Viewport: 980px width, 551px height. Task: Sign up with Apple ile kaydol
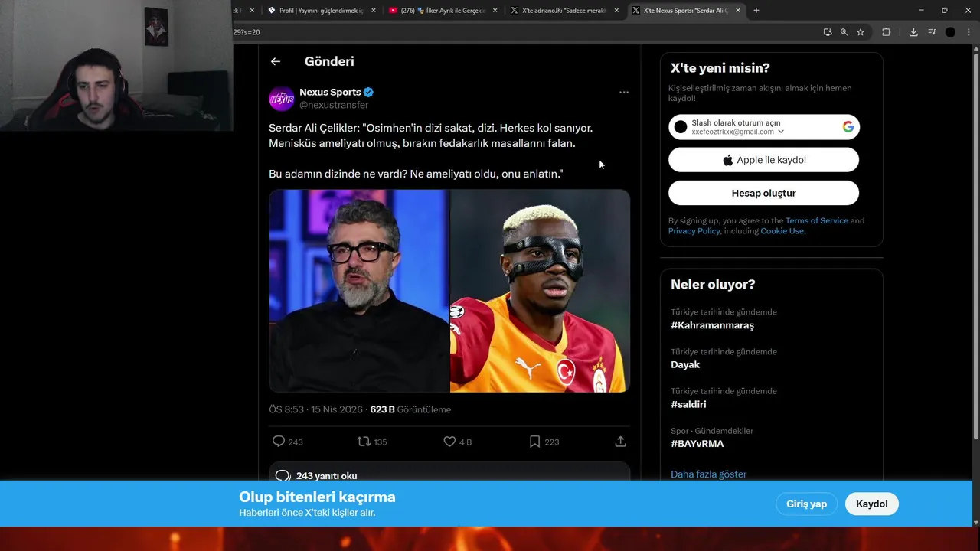pyautogui.click(x=763, y=160)
